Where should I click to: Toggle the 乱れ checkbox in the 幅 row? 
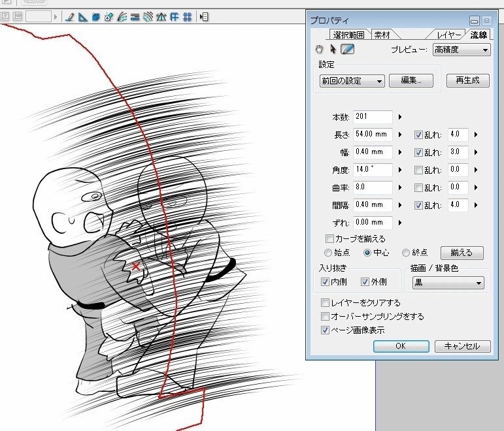pyautogui.click(x=418, y=153)
